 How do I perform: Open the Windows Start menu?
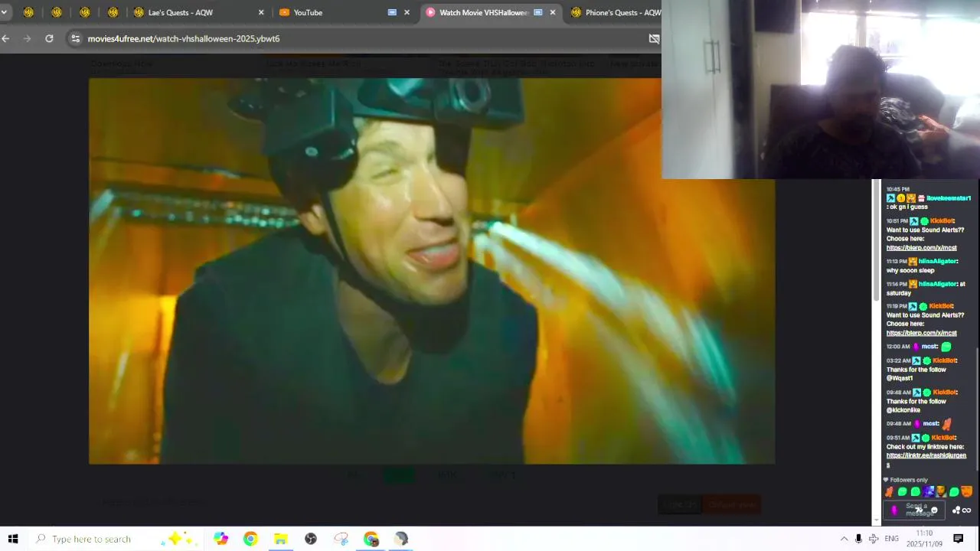coord(12,539)
